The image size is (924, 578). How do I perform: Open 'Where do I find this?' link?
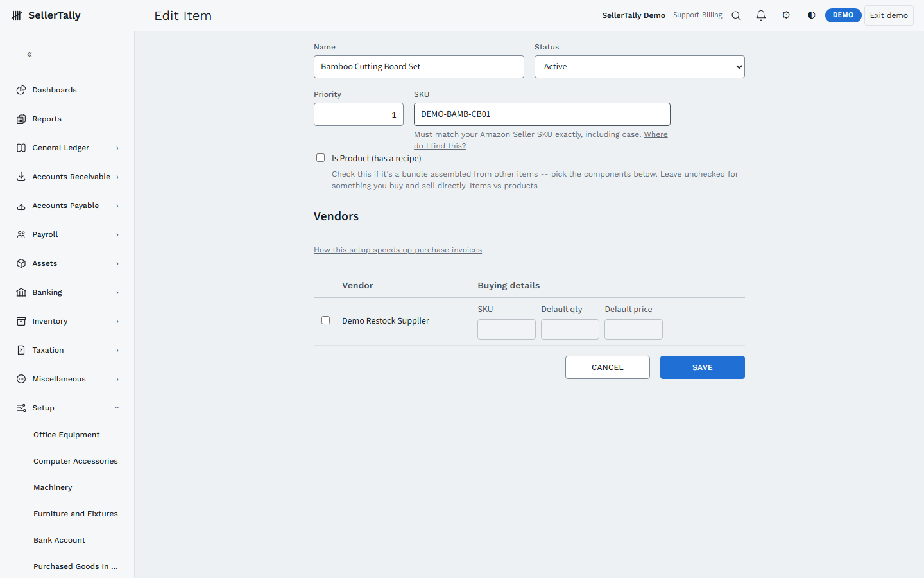pos(540,140)
